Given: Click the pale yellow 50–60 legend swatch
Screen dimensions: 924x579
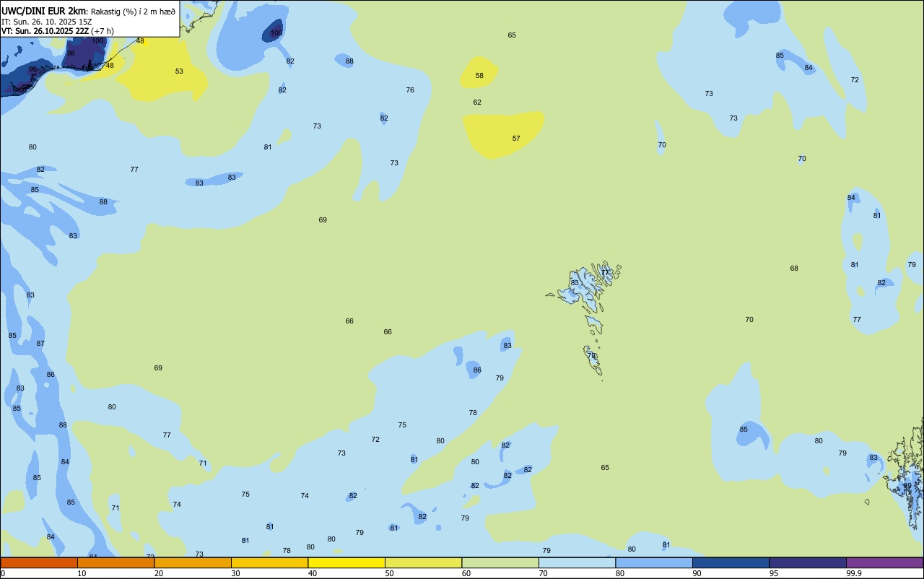Looking at the screenshot, I should (423, 562).
